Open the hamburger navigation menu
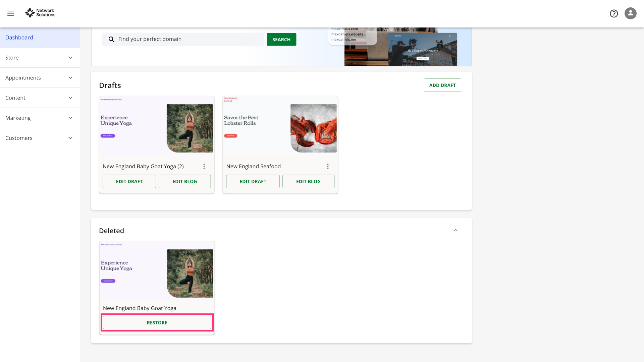 pos(11,14)
